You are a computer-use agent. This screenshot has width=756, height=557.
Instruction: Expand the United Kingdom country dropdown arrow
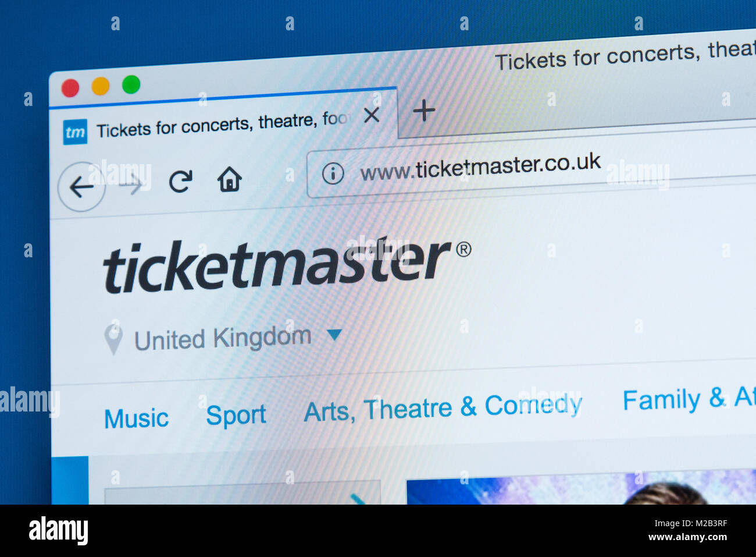334,335
